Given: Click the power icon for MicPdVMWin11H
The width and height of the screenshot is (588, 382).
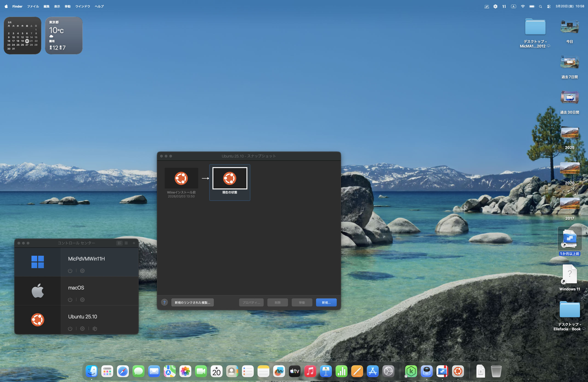Looking at the screenshot, I should (70, 271).
